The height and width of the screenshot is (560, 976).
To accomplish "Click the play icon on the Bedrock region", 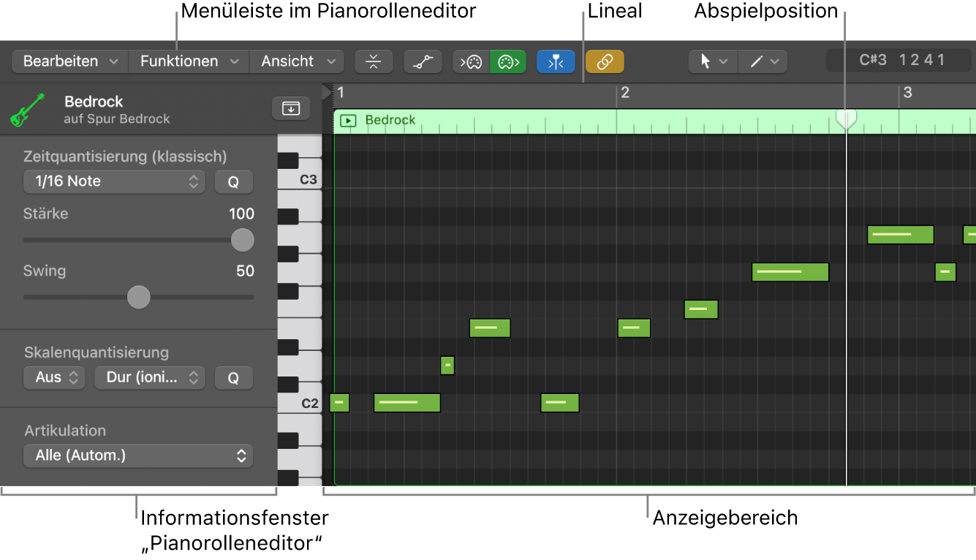I will click(349, 121).
